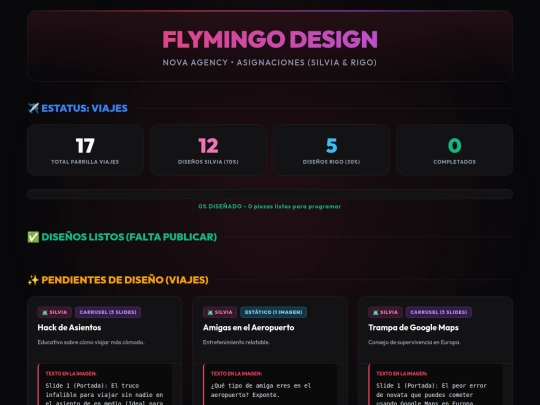Open the Trampa de Google Maps card title
540x405 pixels.
pos(413,328)
